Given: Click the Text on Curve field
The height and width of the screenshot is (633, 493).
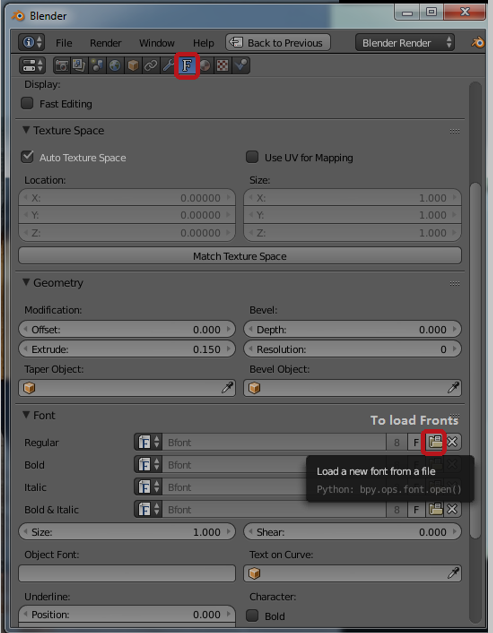Looking at the screenshot, I should tap(352, 573).
